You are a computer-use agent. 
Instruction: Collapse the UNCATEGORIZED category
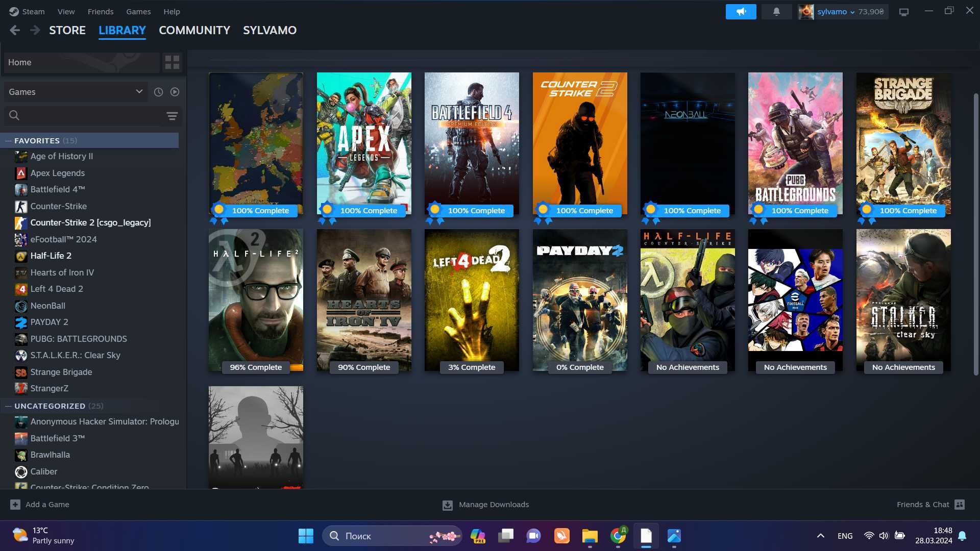(8, 406)
